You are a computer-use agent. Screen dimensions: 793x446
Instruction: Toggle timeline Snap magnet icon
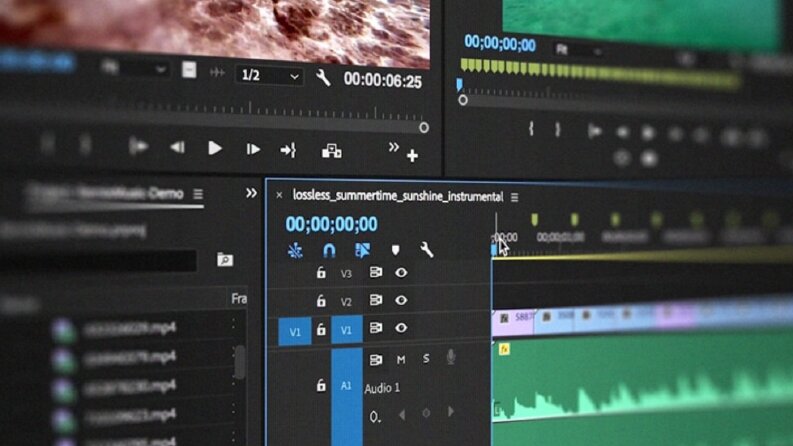pyautogui.click(x=329, y=250)
